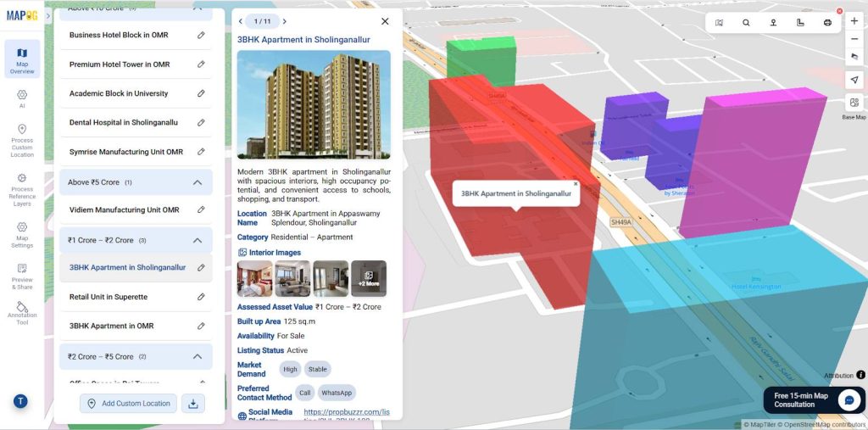
Task: Select Retail Unit in Superette
Action: [108, 297]
